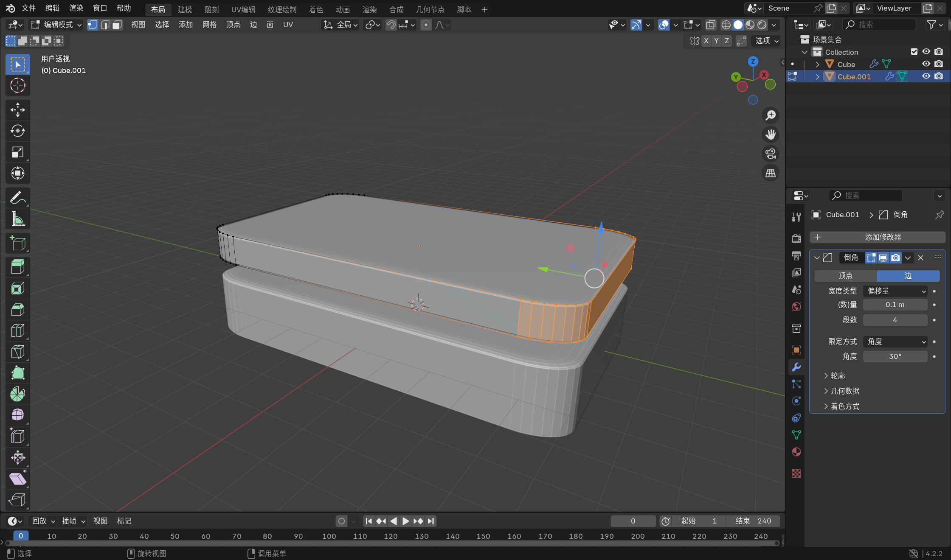This screenshot has width=951, height=560.
Task: Select 顶点 bevel affect button
Action: pos(845,276)
